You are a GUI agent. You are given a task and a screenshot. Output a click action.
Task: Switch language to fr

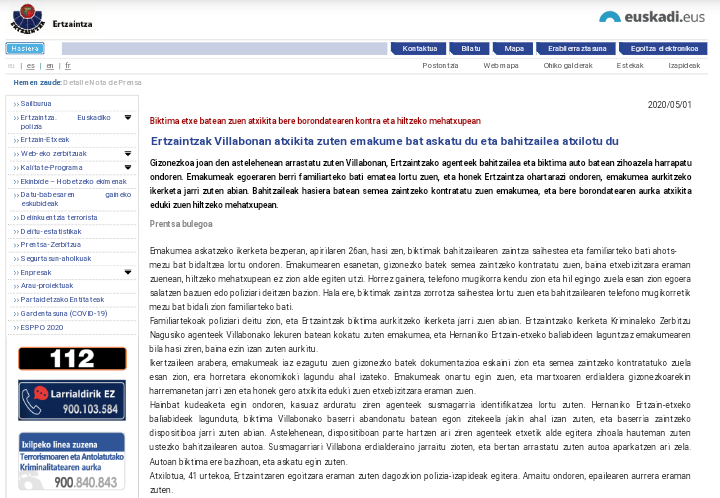pyautogui.click(x=68, y=66)
